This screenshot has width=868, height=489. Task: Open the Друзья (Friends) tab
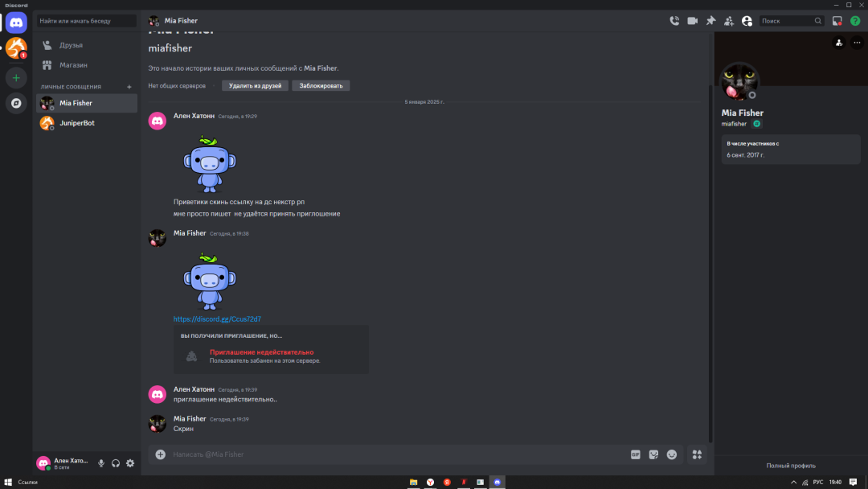tap(71, 45)
